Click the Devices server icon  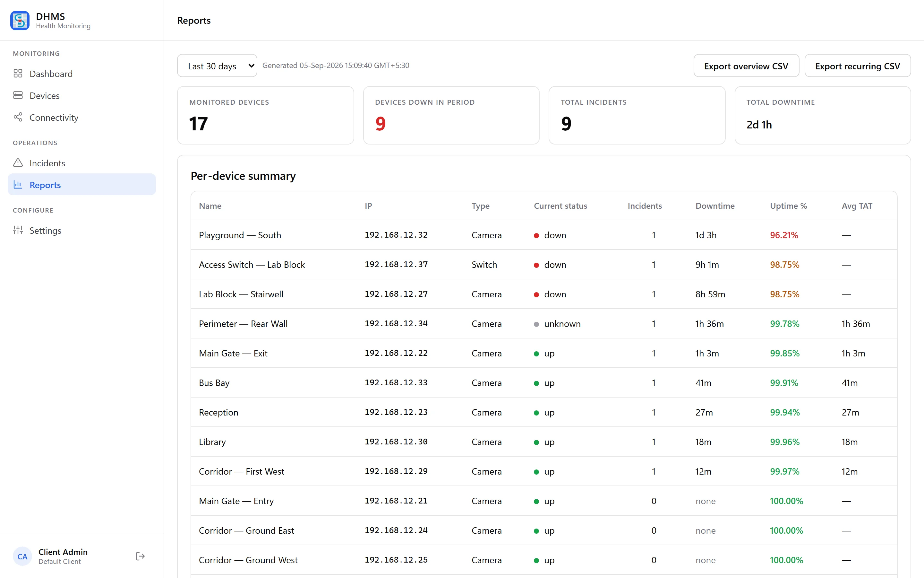click(x=18, y=95)
